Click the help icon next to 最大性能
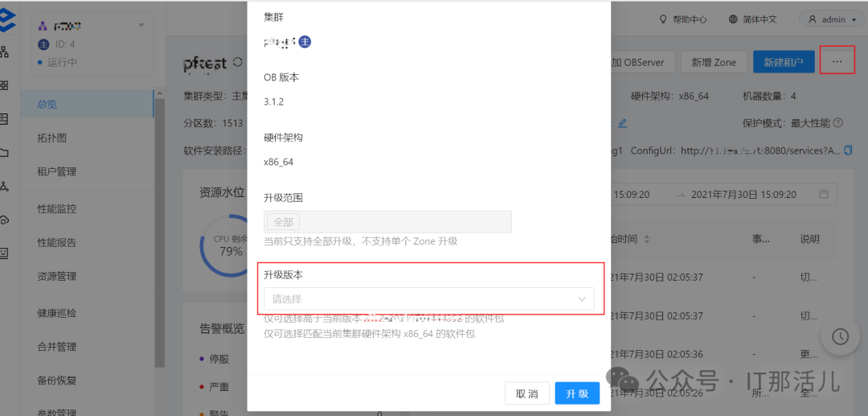 (837, 123)
